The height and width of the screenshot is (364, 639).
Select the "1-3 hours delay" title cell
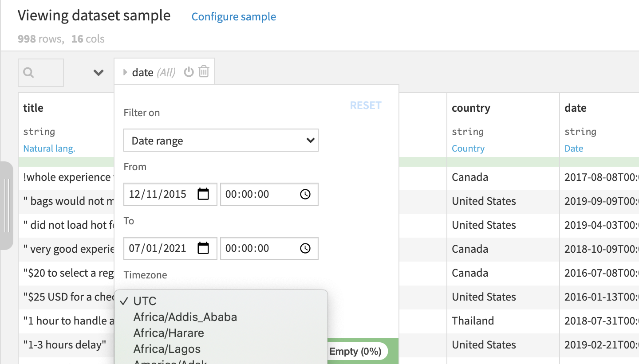[66, 344]
